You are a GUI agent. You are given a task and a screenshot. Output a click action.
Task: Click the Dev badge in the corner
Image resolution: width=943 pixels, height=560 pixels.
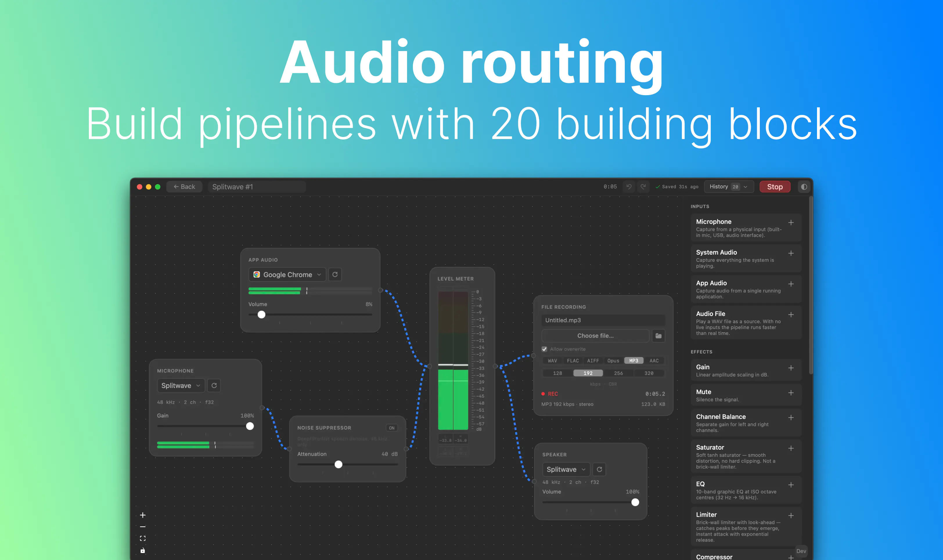pyautogui.click(x=801, y=551)
